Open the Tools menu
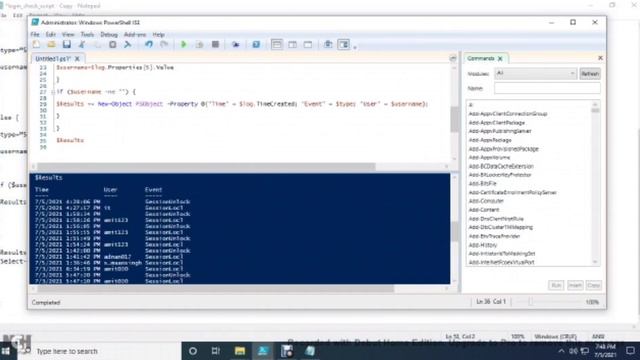This screenshot has height=360, width=640. pos(87,35)
